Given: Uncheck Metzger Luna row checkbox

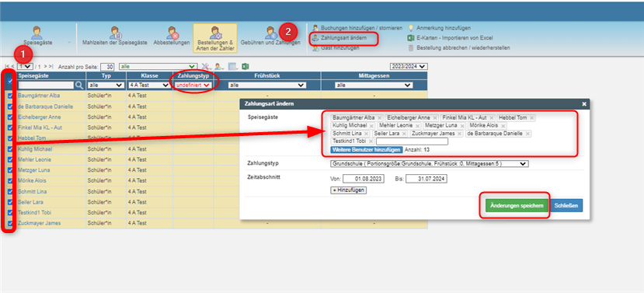Looking at the screenshot, I should click(10, 170).
